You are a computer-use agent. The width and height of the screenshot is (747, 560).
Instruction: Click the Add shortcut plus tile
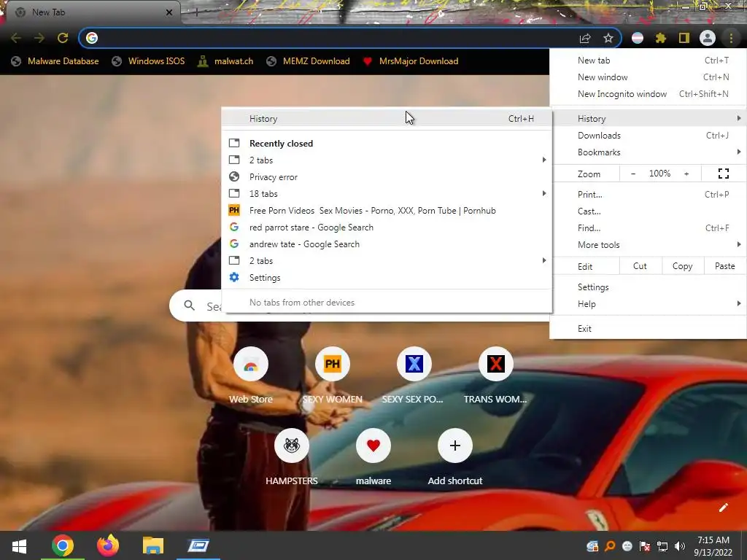point(455,446)
